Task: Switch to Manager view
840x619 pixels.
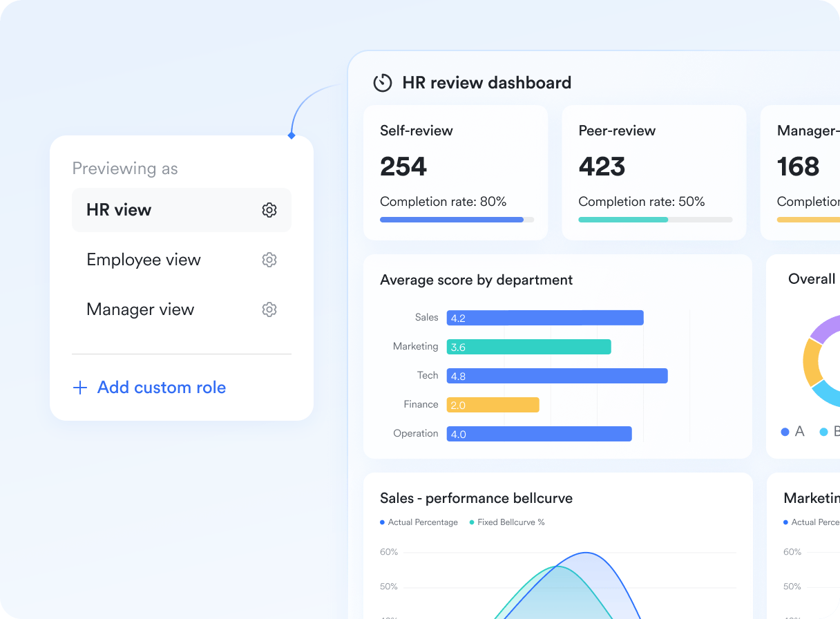Action: (182, 309)
